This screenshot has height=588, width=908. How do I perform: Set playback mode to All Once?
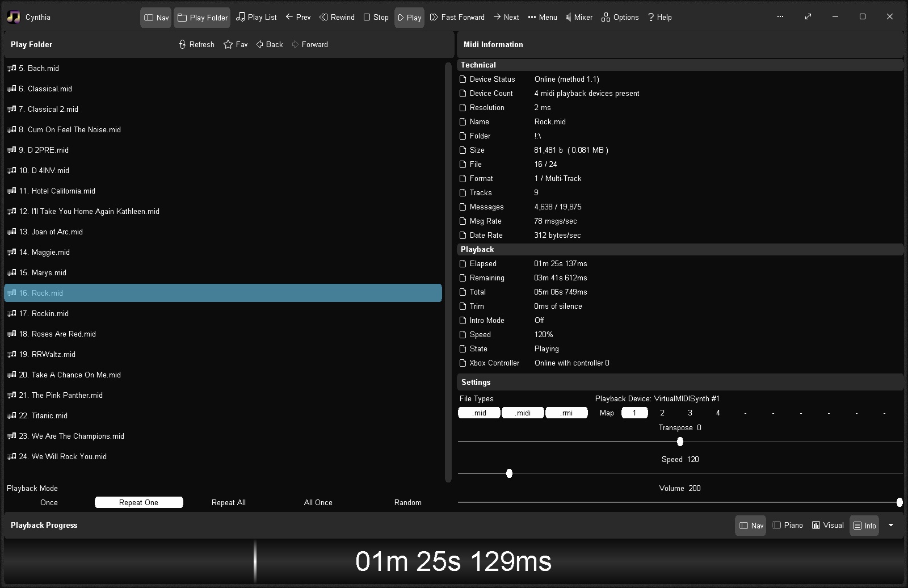(318, 502)
